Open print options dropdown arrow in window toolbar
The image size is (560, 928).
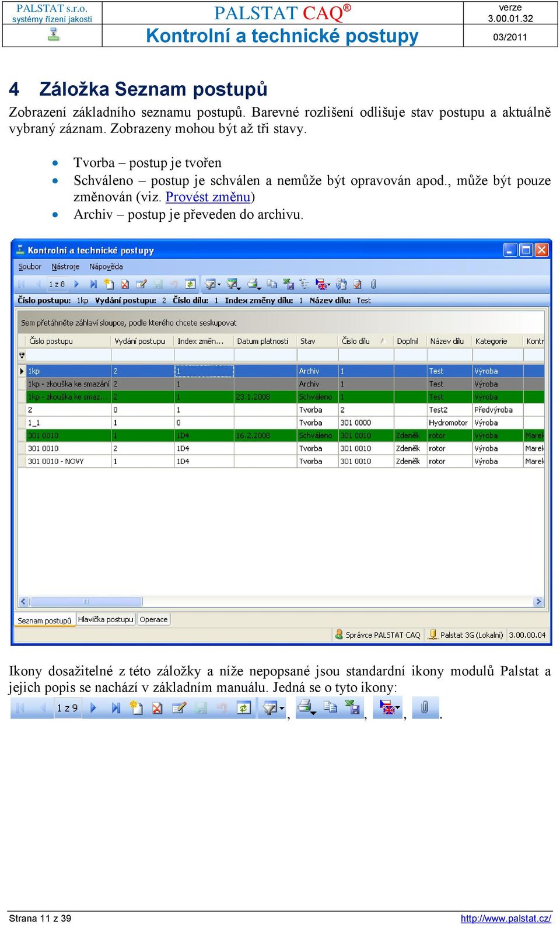click(260, 288)
